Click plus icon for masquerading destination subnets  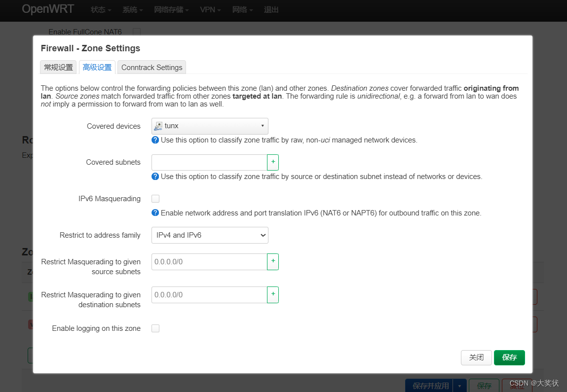pyautogui.click(x=273, y=295)
